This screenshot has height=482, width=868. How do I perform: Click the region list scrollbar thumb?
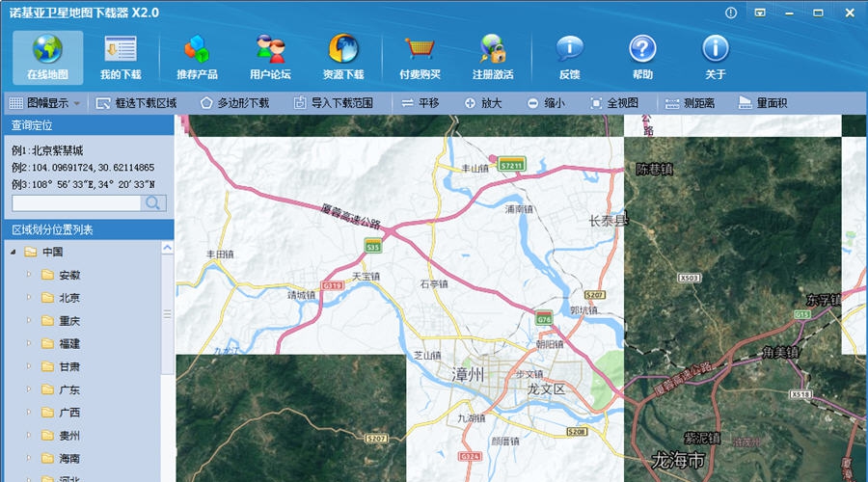167,313
